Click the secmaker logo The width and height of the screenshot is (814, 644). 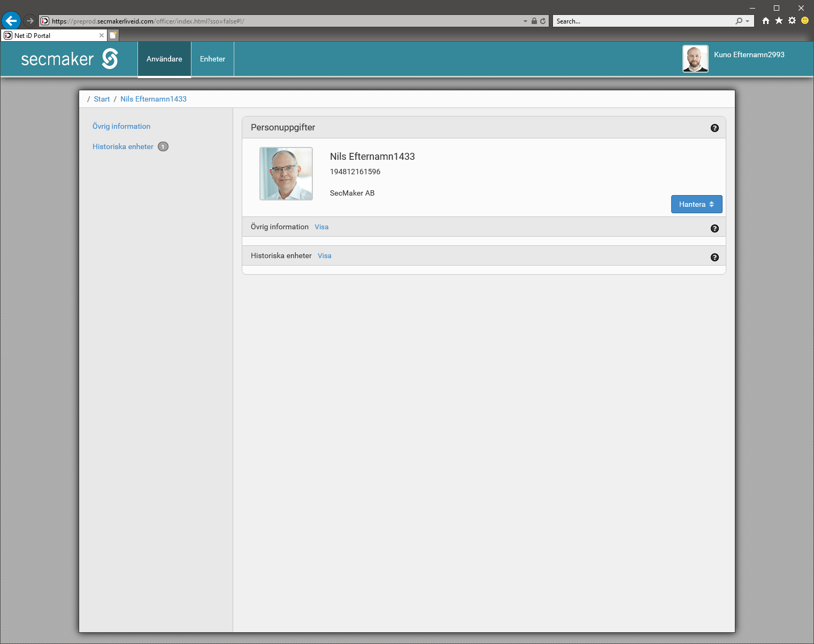tap(70, 59)
